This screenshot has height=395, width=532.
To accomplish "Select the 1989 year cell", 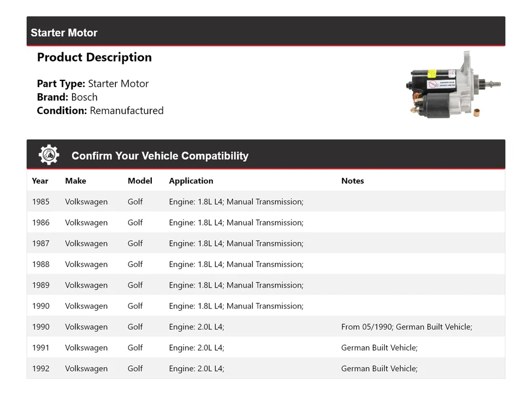I will [x=40, y=285].
